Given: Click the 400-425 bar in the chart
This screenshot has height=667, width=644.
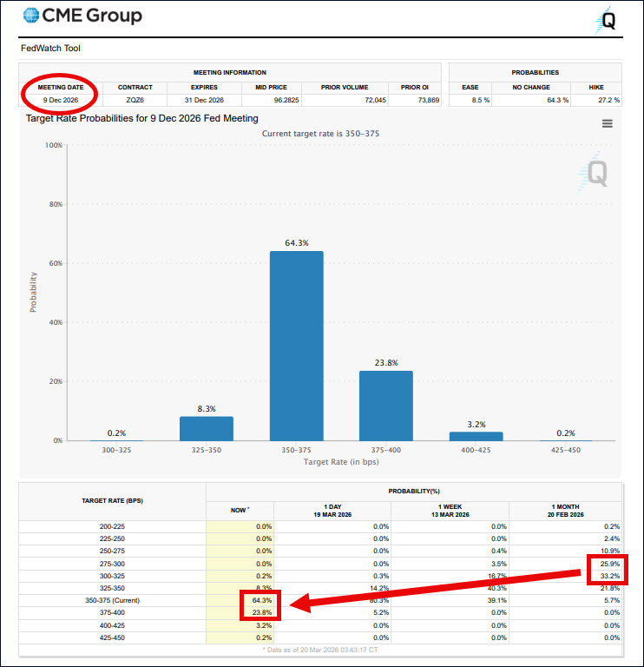Looking at the screenshot, I should tap(476, 436).
